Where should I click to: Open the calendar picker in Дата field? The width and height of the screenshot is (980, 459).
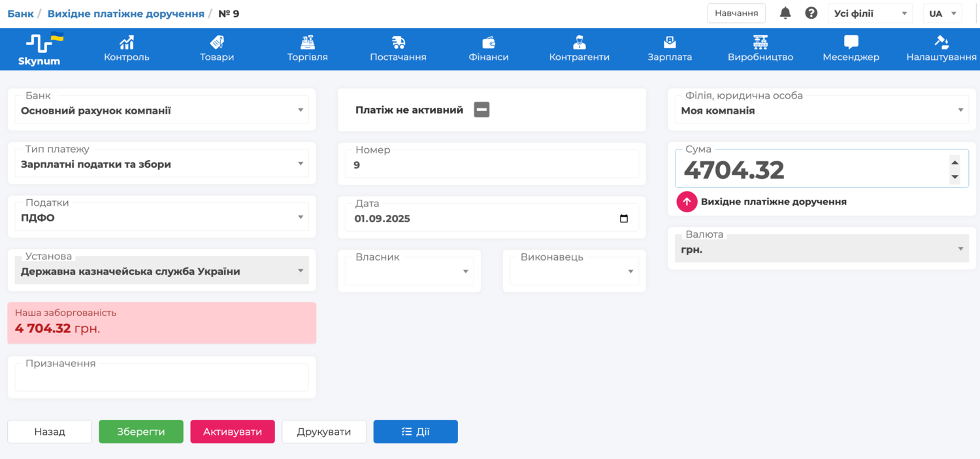(x=623, y=219)
